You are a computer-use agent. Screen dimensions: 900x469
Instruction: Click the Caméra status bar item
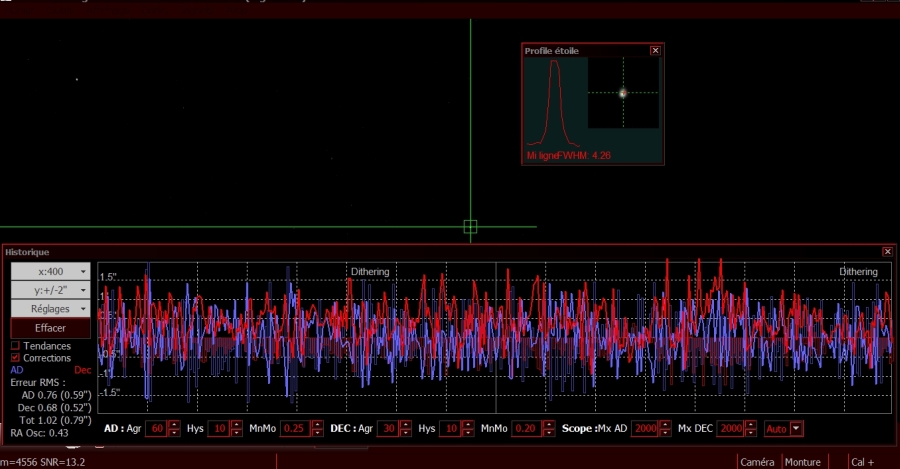pos(756,462)
